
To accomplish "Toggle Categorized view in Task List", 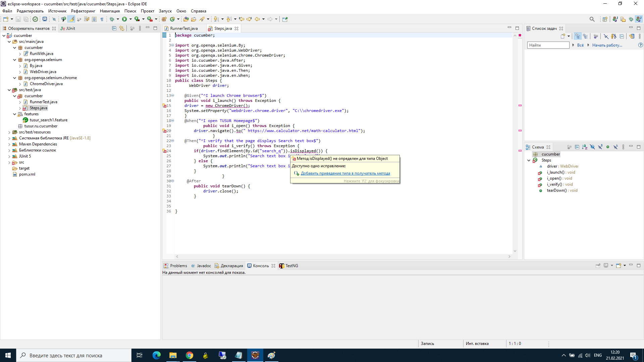I will coord(578,36).
